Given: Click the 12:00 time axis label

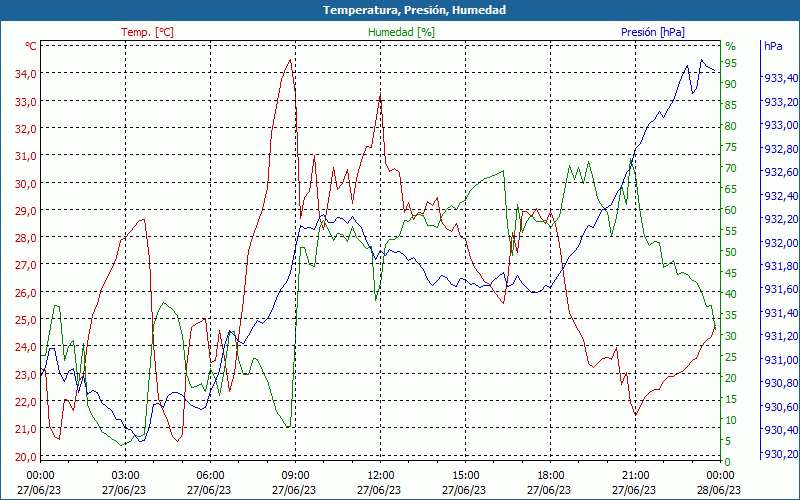Looking at the screenshot, I should coord(381,476).
